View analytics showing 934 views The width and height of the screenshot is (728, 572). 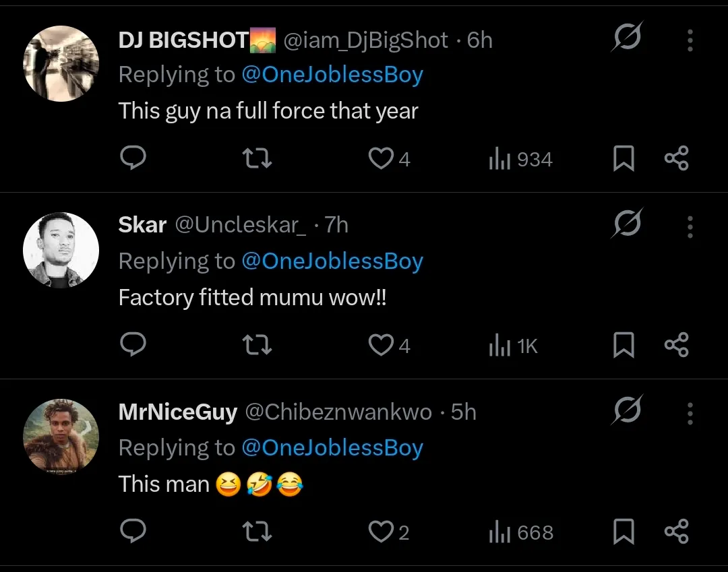[520, 159]
